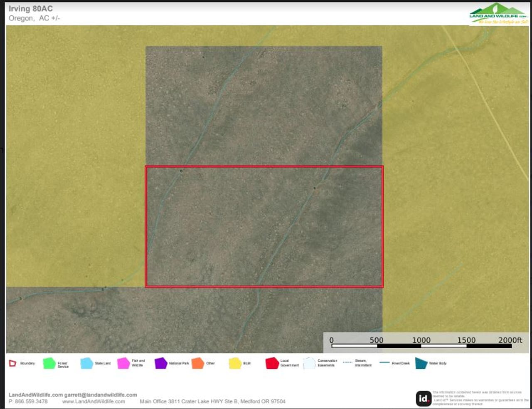Click the River/Creek line legend symbol
The width and height of the screenshot is (532, 409).
point(384,363)
